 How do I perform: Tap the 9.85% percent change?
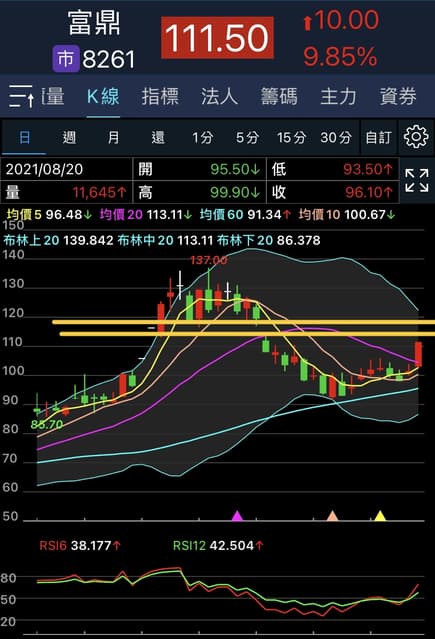[x=340, y=56]
